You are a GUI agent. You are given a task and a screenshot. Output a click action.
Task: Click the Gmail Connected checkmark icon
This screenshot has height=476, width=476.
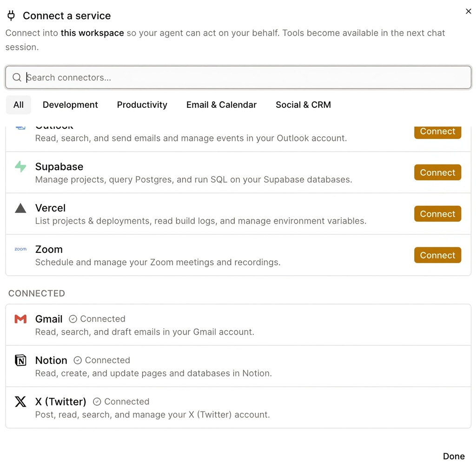pyautogui.click(x=73, y=319)
